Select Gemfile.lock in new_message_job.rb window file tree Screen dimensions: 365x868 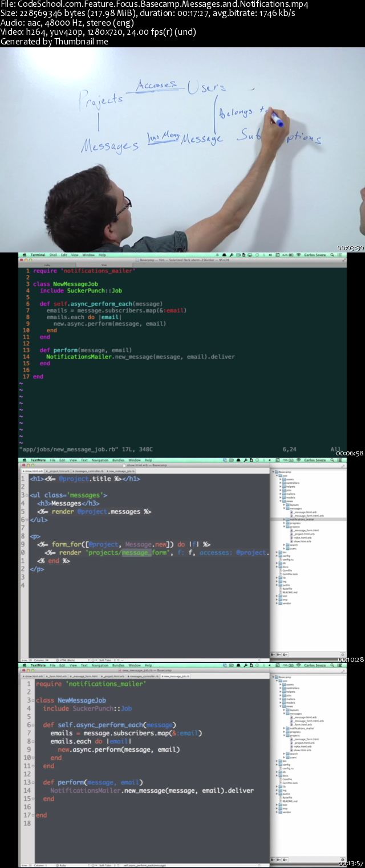tap(290, 783)
